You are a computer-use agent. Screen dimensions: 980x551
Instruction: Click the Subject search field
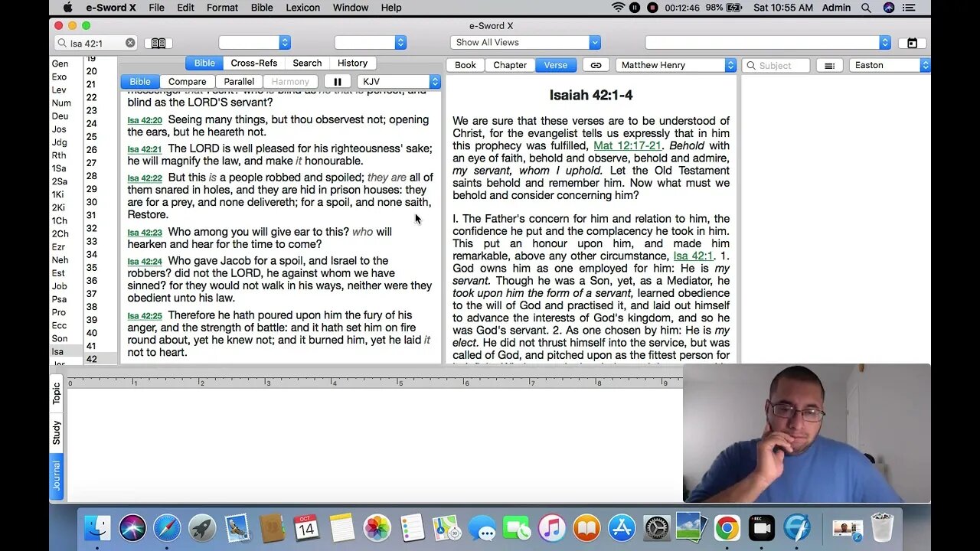[x=776, y=65]
